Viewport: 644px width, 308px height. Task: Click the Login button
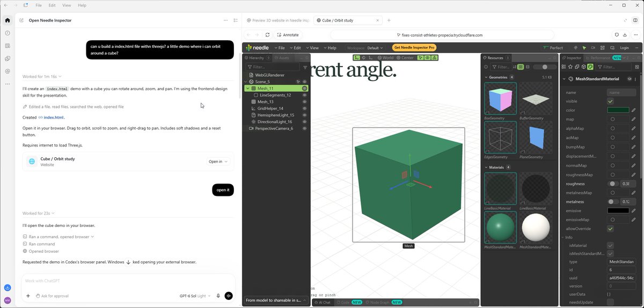click(624, 48)
